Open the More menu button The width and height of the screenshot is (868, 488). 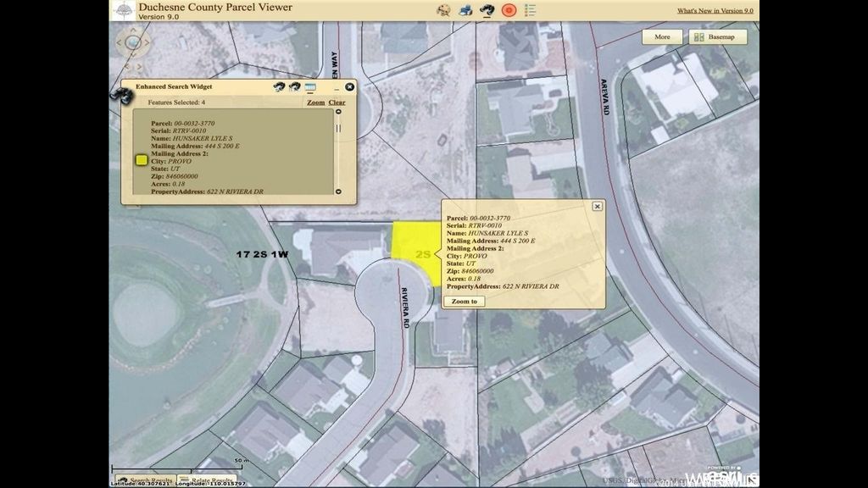tap(662, 37)
